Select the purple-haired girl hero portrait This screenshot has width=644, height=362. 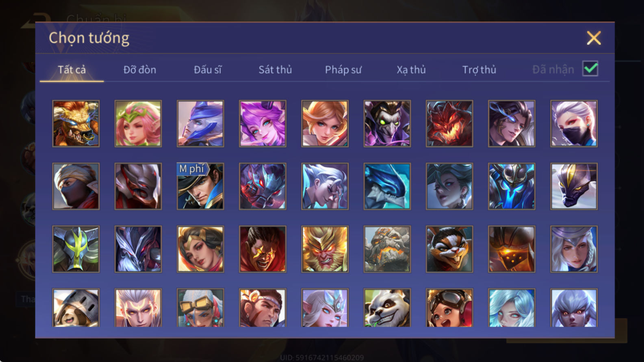click(262, 123)
